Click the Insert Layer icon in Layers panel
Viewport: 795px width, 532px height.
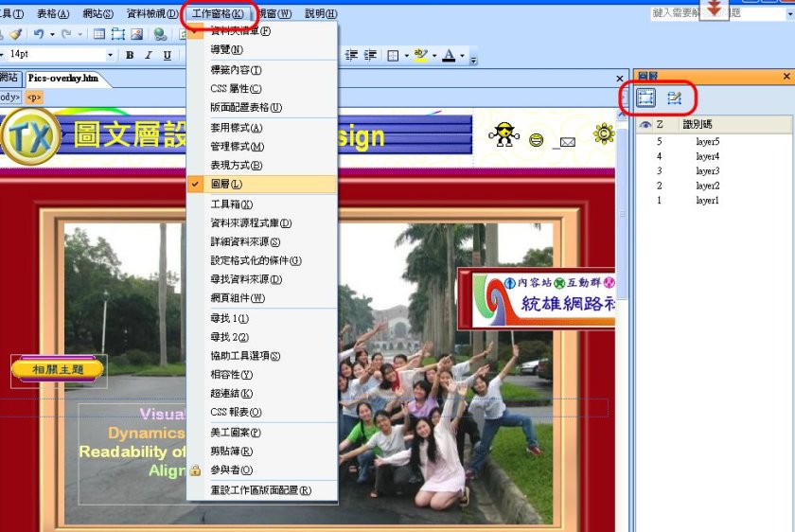646,98
